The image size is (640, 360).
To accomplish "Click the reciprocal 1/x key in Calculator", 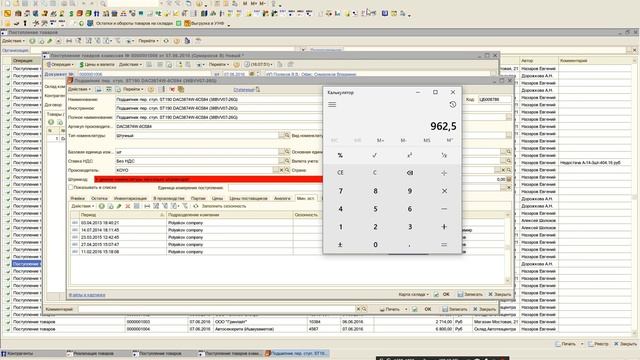I will click(444, 155).
